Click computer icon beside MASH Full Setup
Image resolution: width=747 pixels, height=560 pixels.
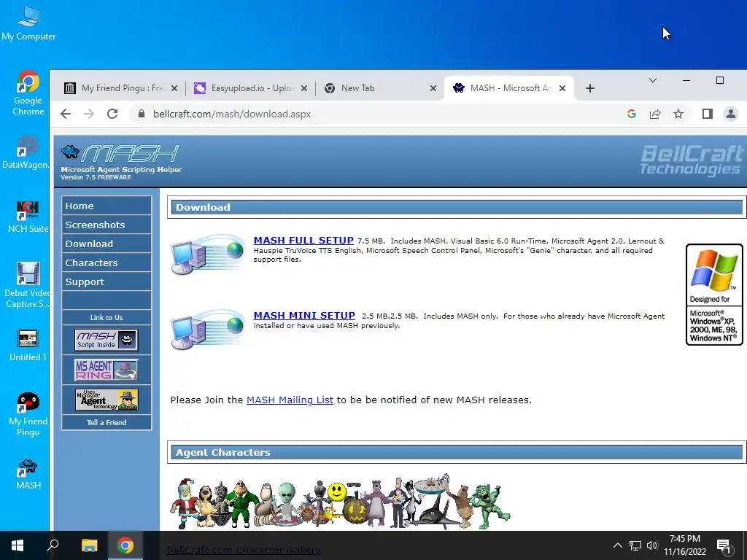tap(208, 254)
